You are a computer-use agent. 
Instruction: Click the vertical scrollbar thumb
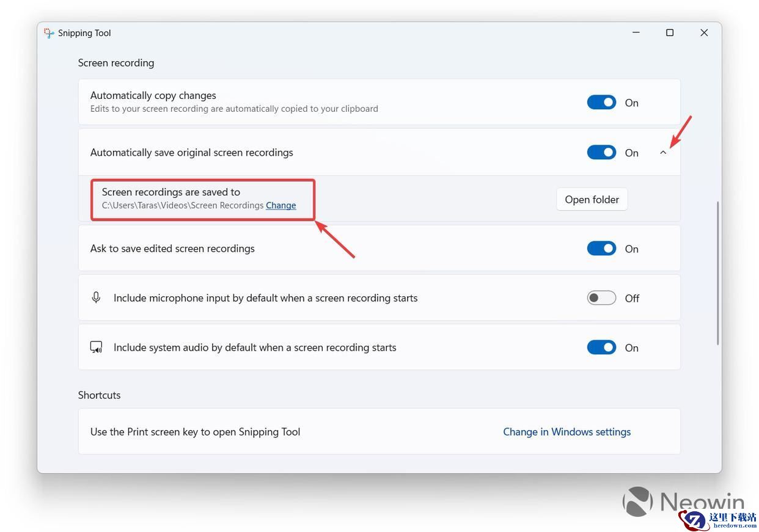(x=718, y=273)
